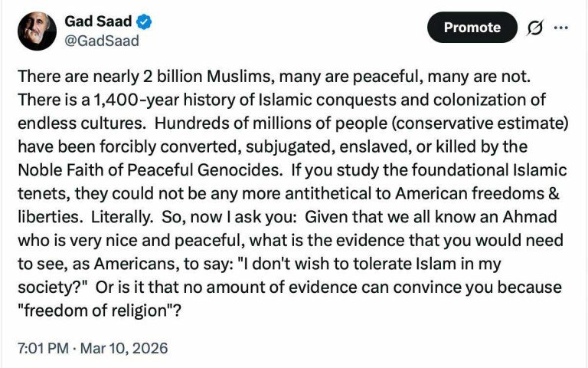Open Gad Saad's profile avatar
The image size is (588, 368).
pos(37,31)
